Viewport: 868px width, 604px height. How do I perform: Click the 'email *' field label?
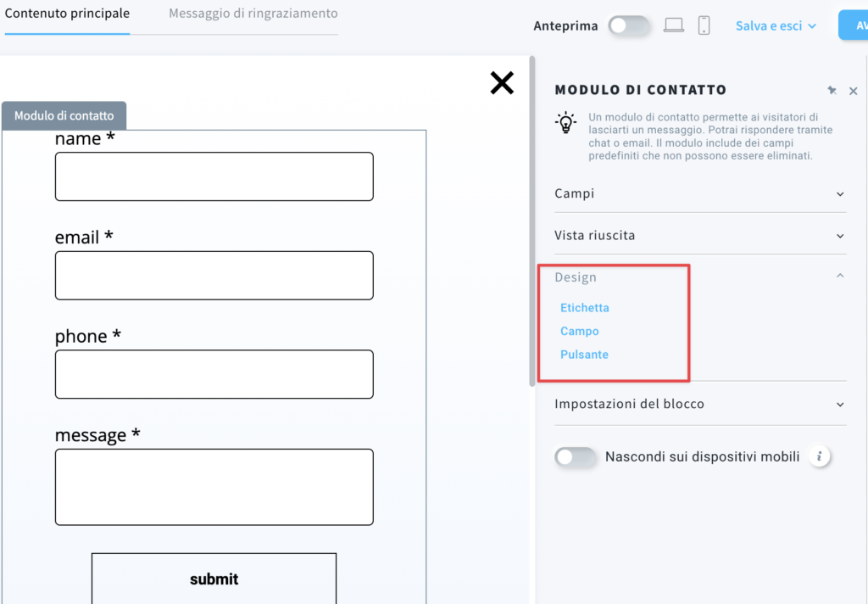84,238
